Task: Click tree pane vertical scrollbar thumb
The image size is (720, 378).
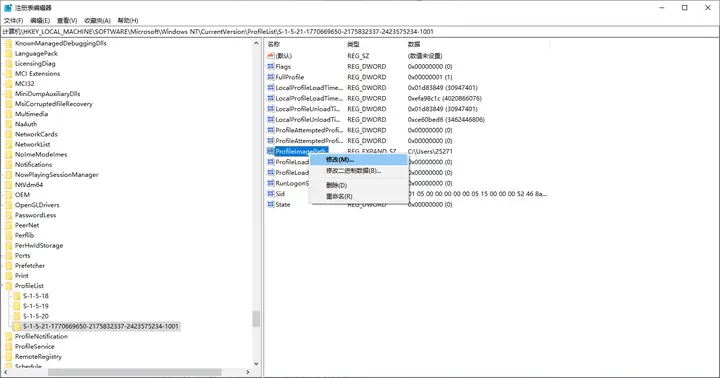Action: 256,319
